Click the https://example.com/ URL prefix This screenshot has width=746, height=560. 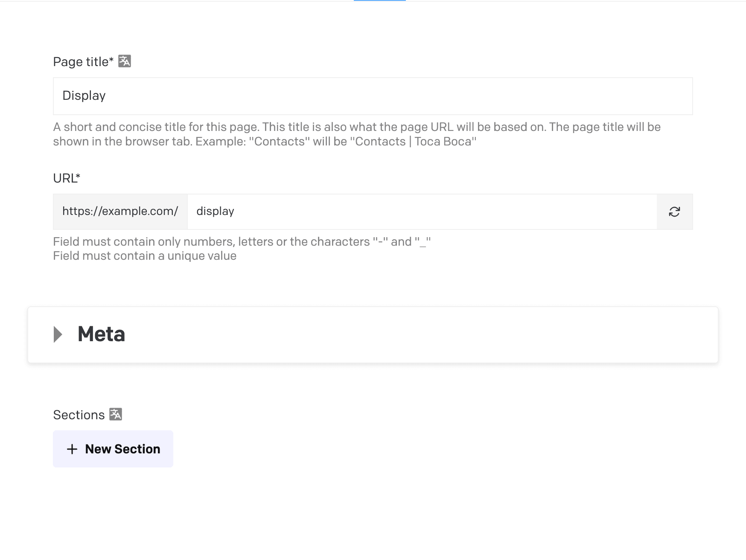point(120,212)
